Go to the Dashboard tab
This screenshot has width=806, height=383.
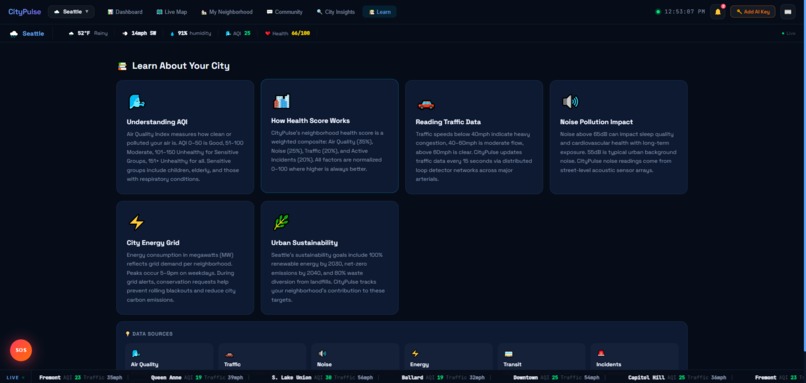pos(125,12)
